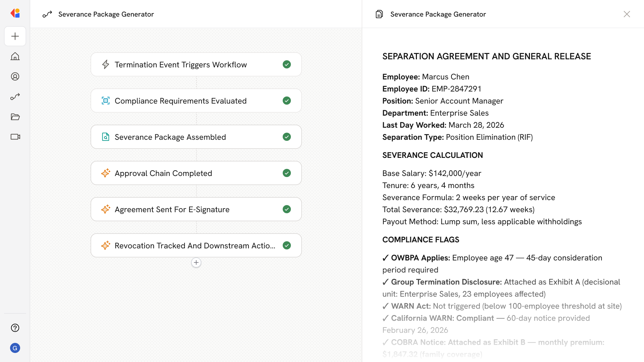The height and width of the screenshot is (362, 644).
Task: Click the Severance Package Generator workflow title
Action: click(106, 14)
